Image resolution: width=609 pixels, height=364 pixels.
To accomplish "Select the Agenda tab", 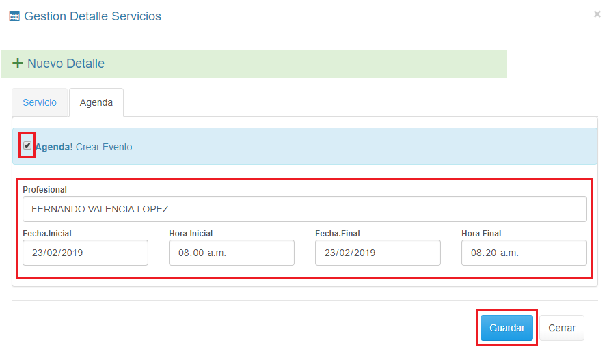I will (x=96, y=102).
